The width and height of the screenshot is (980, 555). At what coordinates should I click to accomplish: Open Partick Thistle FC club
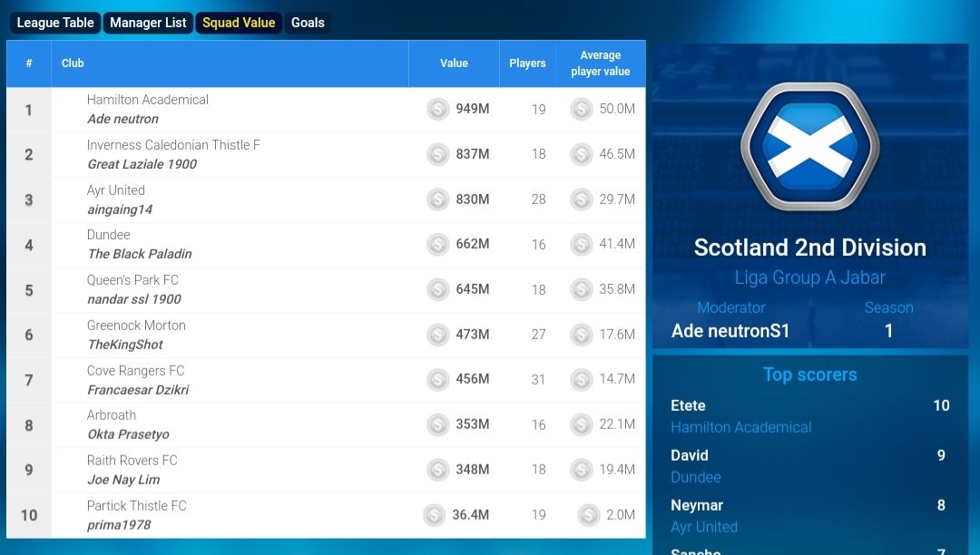pos(136,506)
